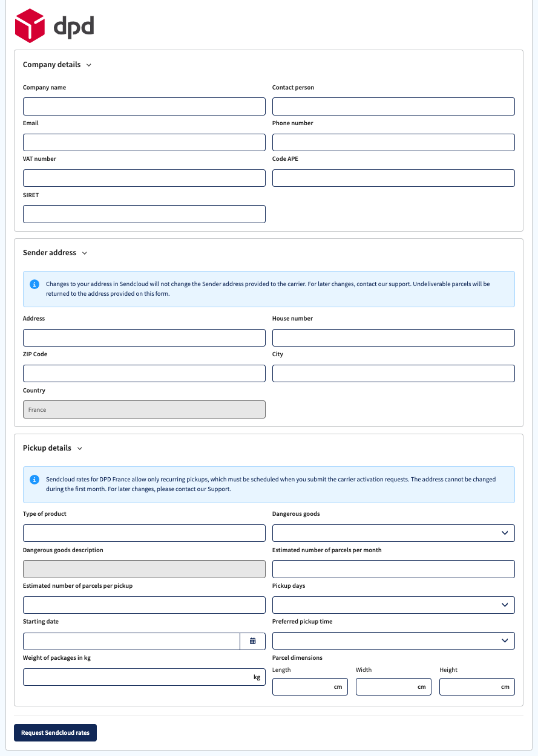Focus the ZIP Code field
Viewport: 538px width, 756px height.
(144, 373)
